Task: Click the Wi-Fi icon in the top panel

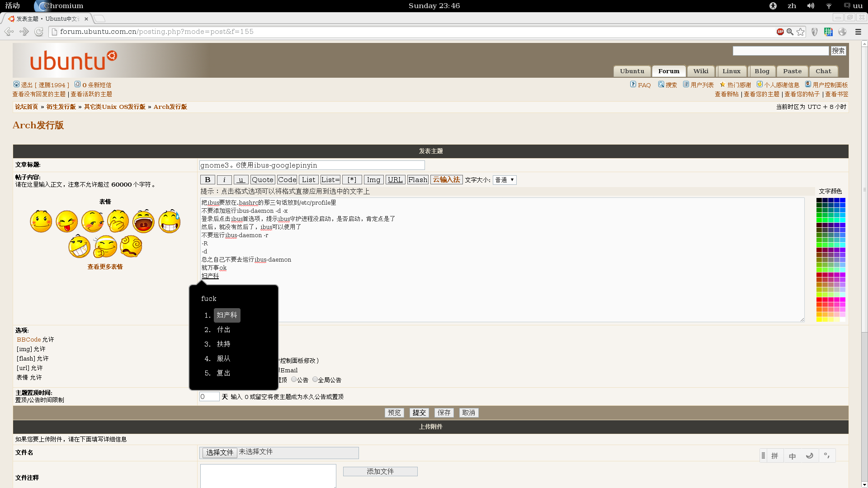Action: 829,6
